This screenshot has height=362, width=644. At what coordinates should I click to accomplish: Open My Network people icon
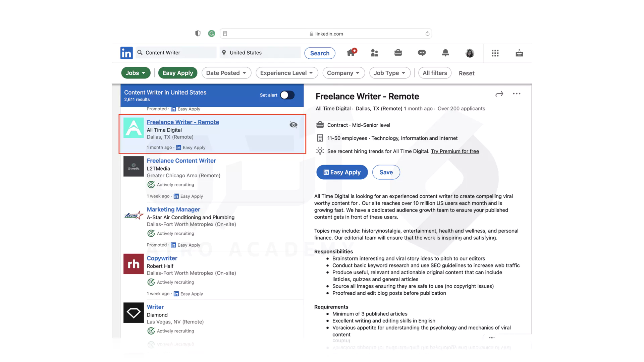(x=375, y=53)
